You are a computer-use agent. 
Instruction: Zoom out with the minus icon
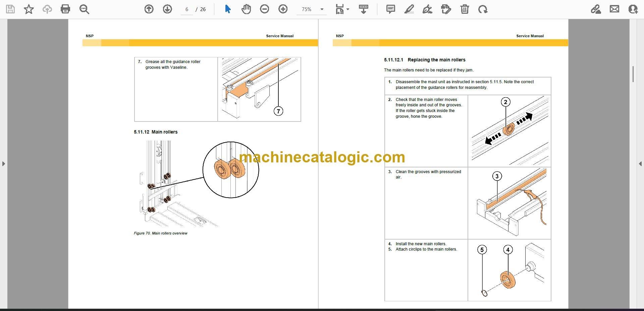(x=265, y=9)
